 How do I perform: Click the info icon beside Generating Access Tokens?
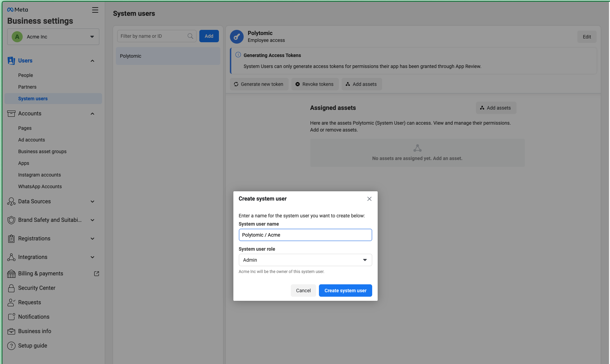click(238, 55)
